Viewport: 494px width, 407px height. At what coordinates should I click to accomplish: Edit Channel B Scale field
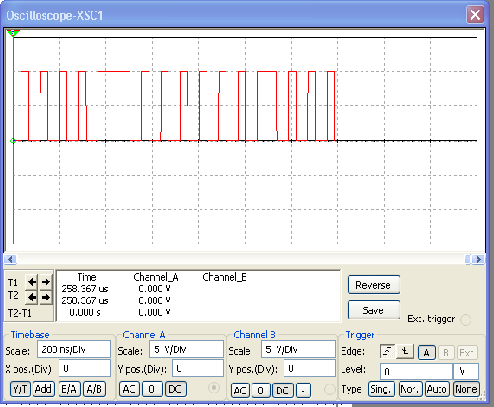click(x=298, y=349)
